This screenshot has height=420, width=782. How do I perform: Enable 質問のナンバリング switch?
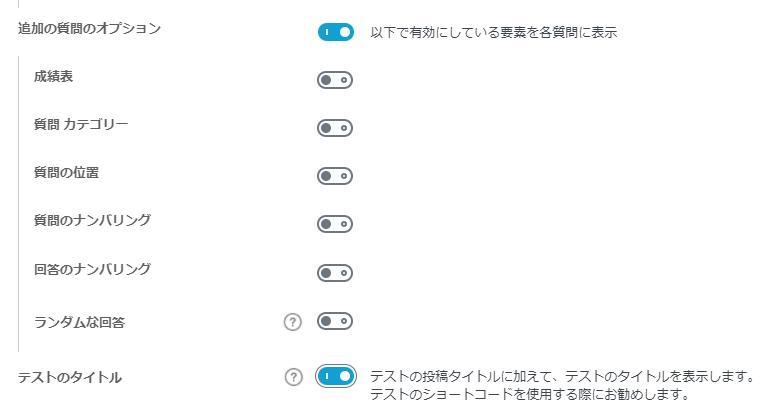tap(335, 224)
